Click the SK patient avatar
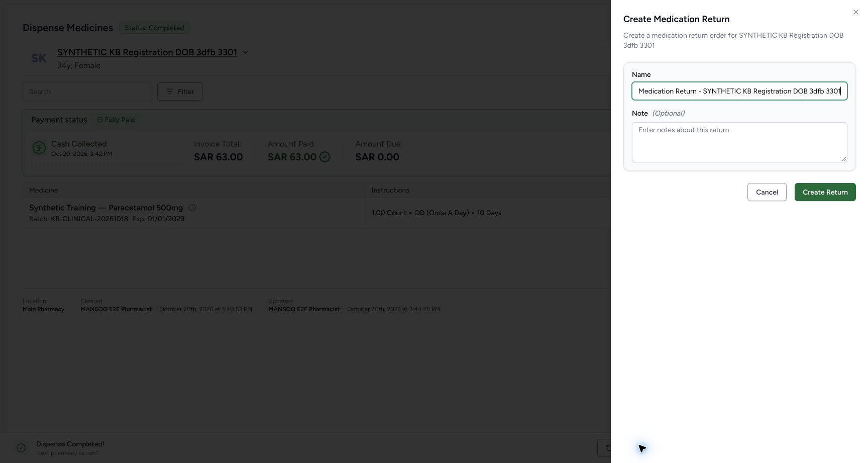Viewport: 868px width, 463px height. 39,58
